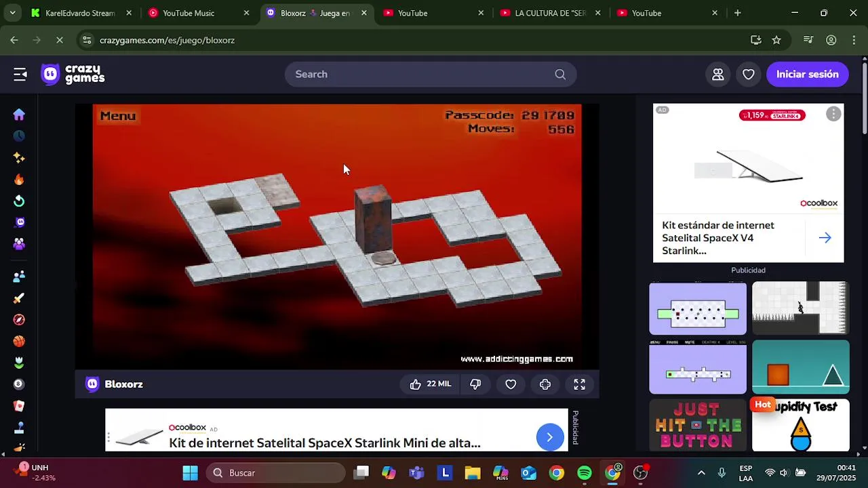This screenshot has width=868, height=488.
Task: Bookmark this page with star icon
Action: pyautogui.click(x=776, y=40)
